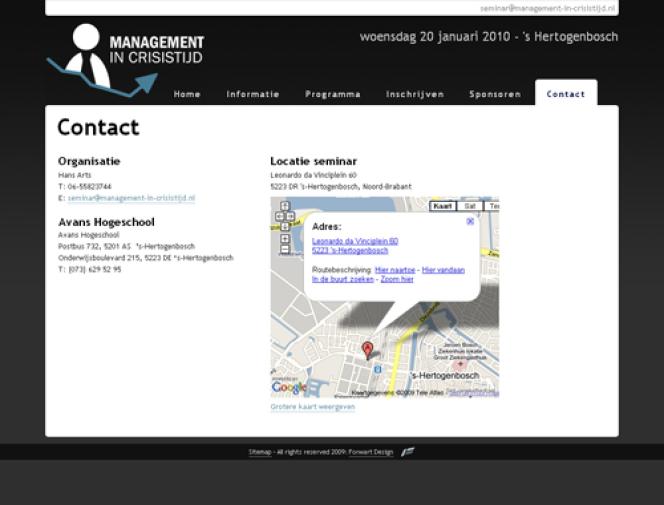The height and width of the screenshot is (505, 664).
Task: Pan the map left with arrow control
Action: 279,216
